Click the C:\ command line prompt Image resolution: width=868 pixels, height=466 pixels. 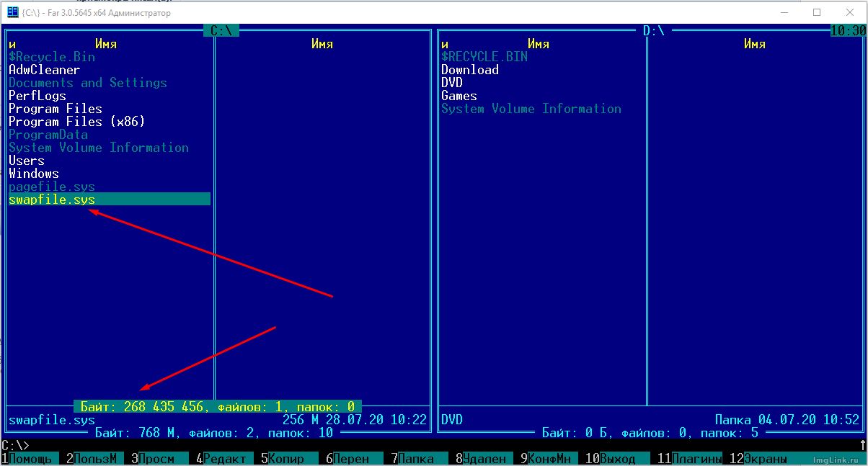tap(15, 446)
